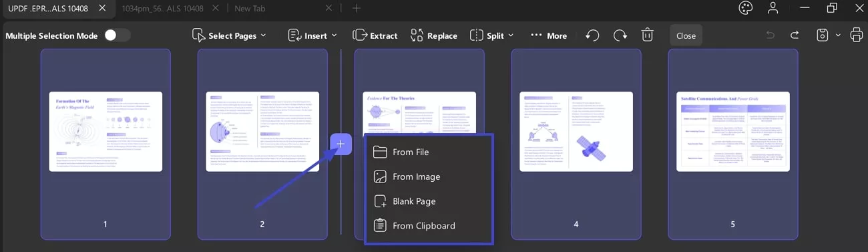Viewport: 868px width, 252px height.
Task: Expand the save options arrow
Action: click(838, 35)
